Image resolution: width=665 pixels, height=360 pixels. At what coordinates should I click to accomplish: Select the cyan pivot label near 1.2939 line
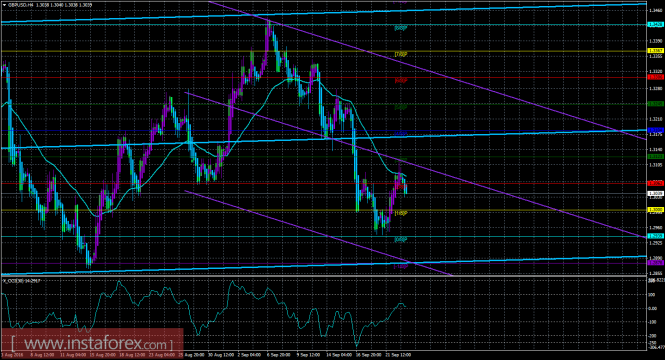click(401, 240)
